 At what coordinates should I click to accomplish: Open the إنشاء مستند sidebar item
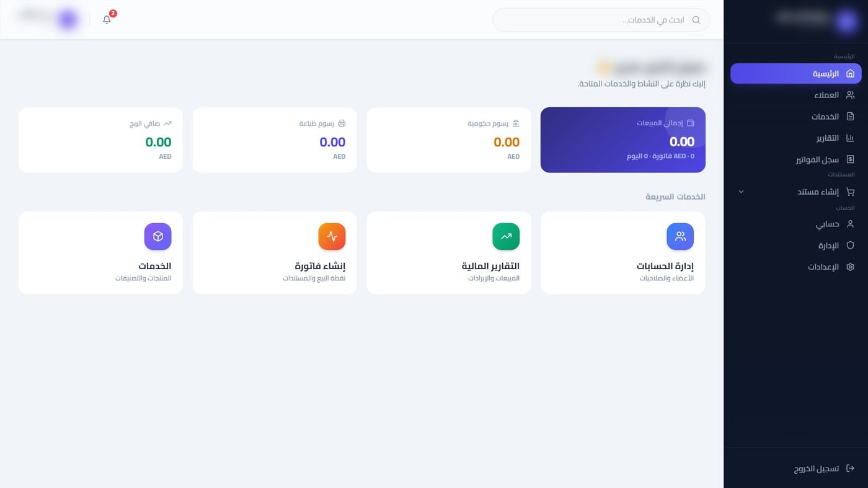[795, 192]
